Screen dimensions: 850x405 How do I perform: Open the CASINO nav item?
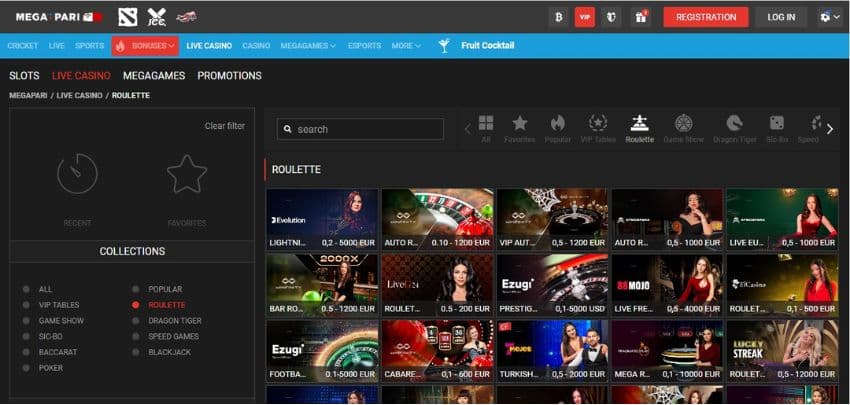tap(256, 46)
